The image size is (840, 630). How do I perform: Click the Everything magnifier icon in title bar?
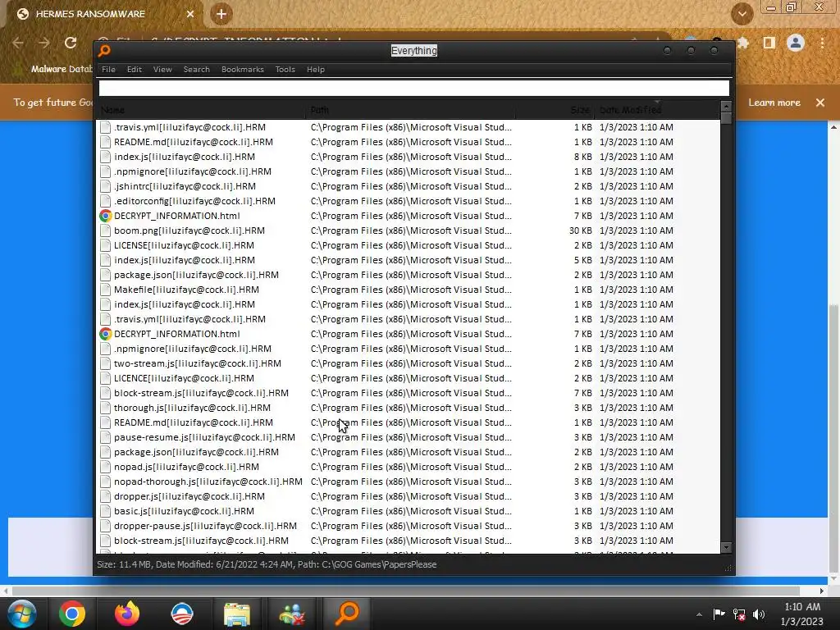tap(104, 50)
